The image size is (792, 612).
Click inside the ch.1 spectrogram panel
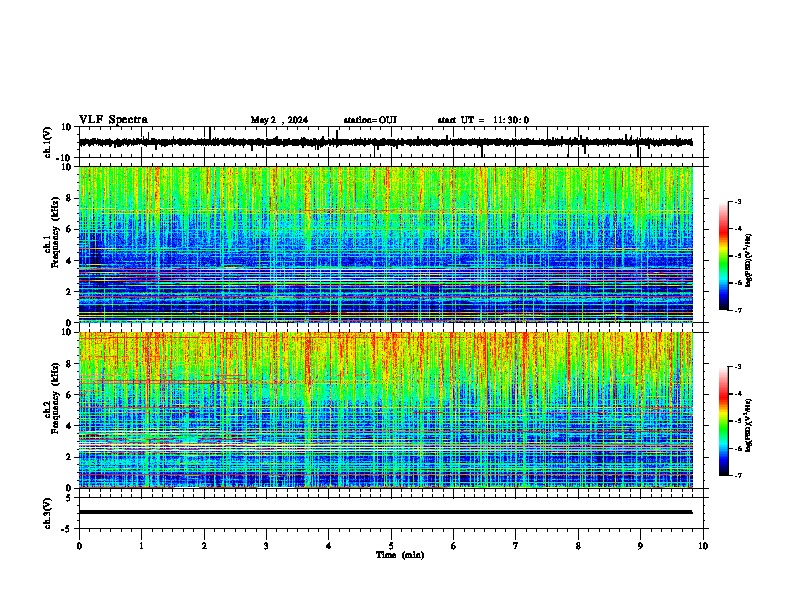click(385, 244)
